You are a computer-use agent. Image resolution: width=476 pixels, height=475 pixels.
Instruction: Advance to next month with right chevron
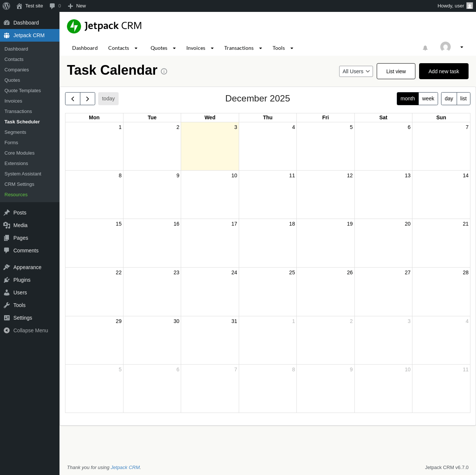point(88,99)
